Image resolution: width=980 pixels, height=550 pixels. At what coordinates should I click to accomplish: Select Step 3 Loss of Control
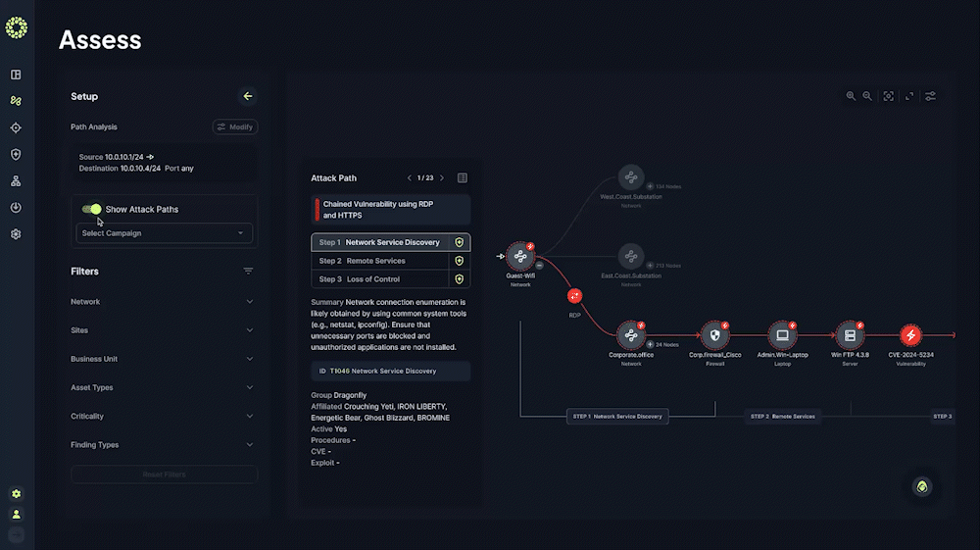379,279
